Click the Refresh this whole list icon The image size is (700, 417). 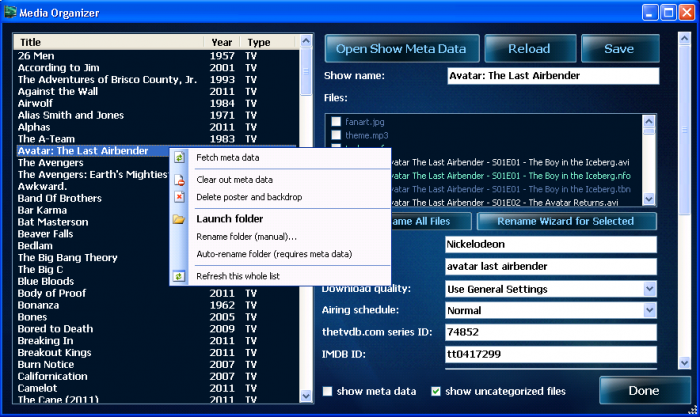click(x=179, y=276)
